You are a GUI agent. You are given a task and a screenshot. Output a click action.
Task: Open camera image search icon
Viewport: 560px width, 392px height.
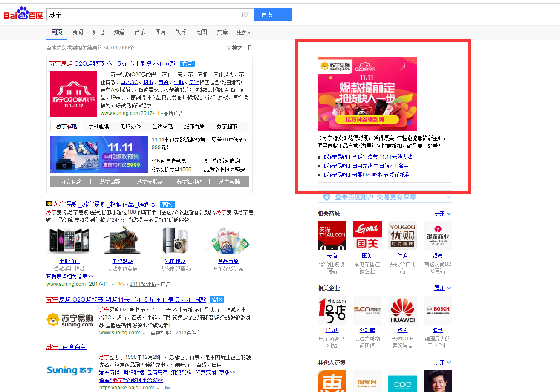245,14
